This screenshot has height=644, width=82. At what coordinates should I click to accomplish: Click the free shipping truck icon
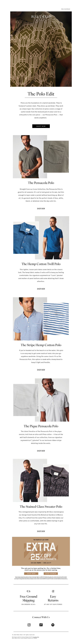28,591
